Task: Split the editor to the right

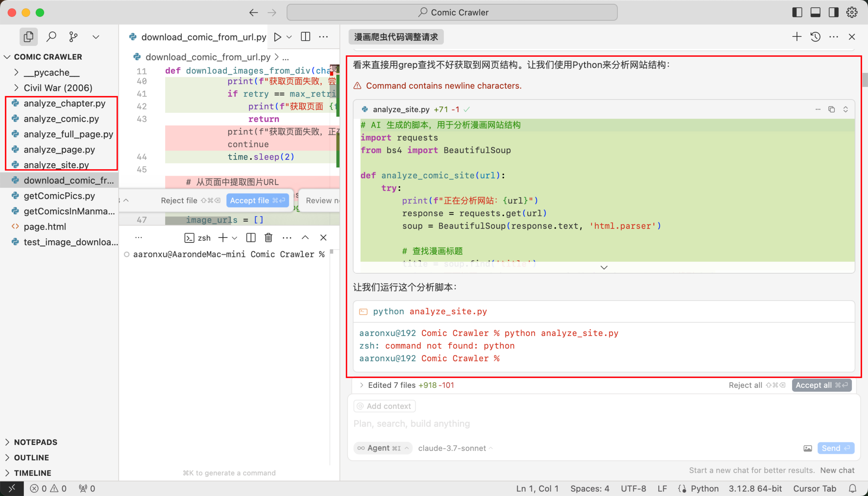Action: pos(305,37)
